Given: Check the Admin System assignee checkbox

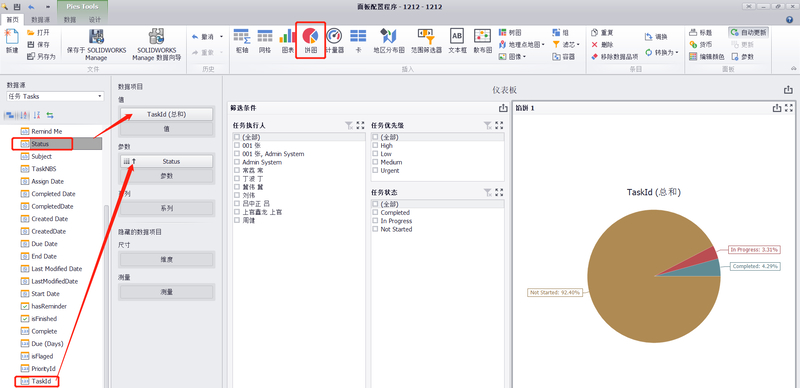Looking at the screenshot, I should pyautogui.click(x=237, y=162).
